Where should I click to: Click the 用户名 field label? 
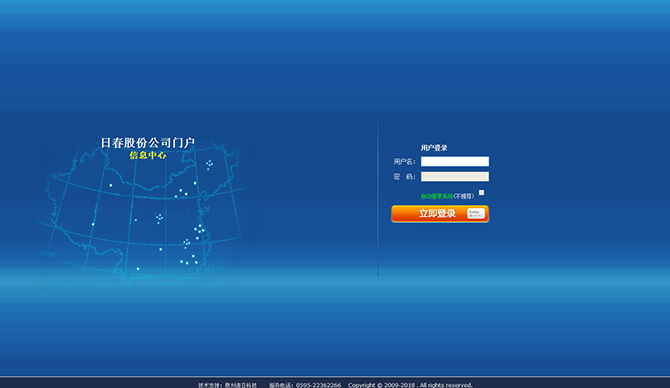404,162
